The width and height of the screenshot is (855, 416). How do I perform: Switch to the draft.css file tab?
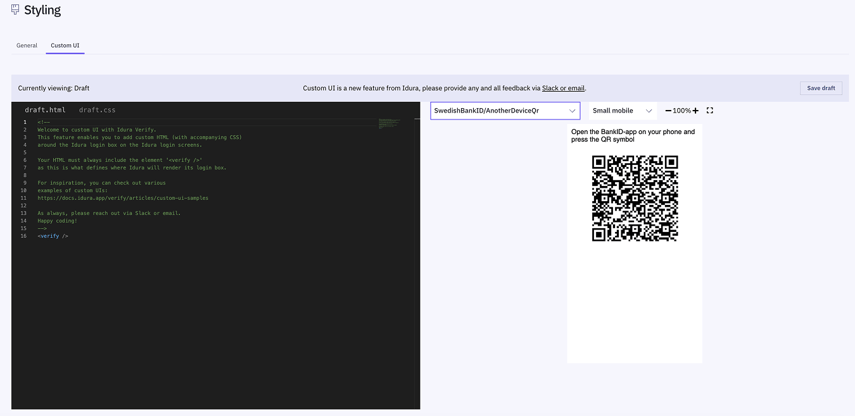tap(97, 110)
